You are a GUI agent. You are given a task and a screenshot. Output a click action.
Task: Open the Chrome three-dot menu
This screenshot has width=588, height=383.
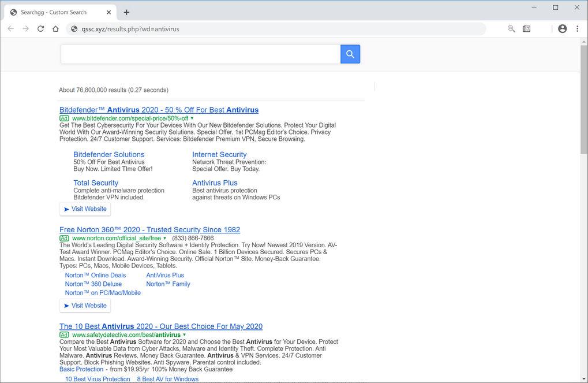coord(577,29)
